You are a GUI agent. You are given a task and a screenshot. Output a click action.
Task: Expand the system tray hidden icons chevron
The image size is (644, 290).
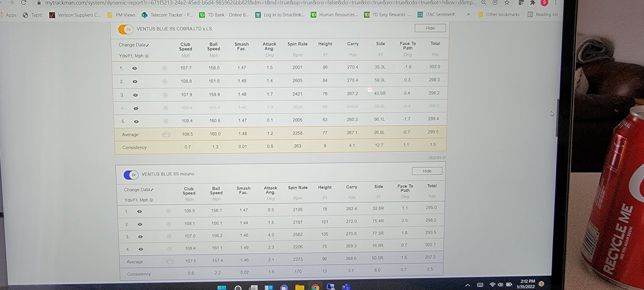(x=467, y=285)
